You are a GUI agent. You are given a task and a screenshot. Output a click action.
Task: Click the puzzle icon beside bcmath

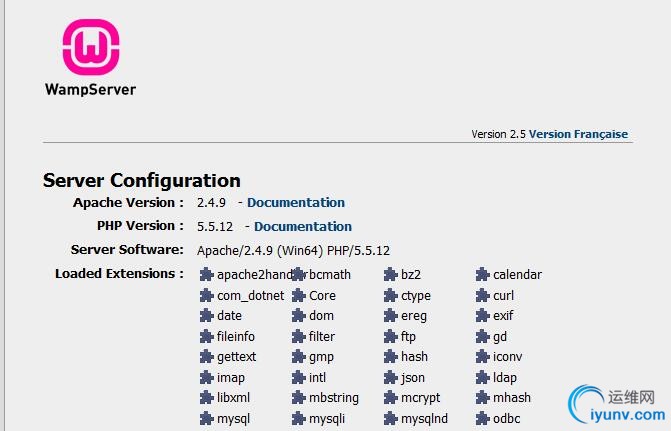299,274
